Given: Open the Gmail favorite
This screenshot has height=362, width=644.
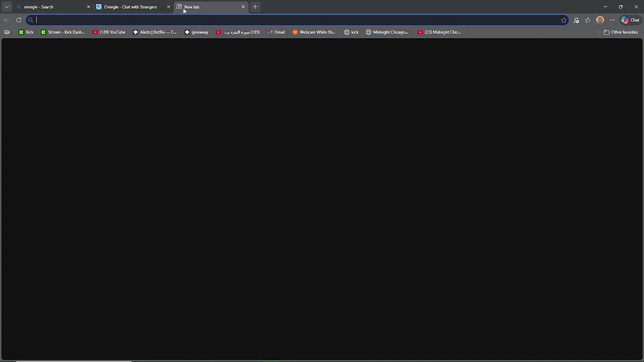Looking at the screenshot, I should (x=276, y=32).
